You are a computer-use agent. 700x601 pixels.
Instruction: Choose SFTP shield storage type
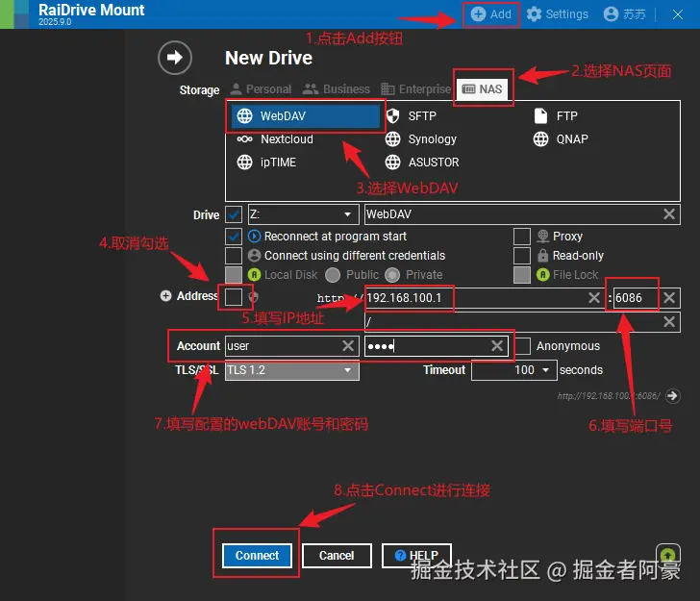pos(411,116)
